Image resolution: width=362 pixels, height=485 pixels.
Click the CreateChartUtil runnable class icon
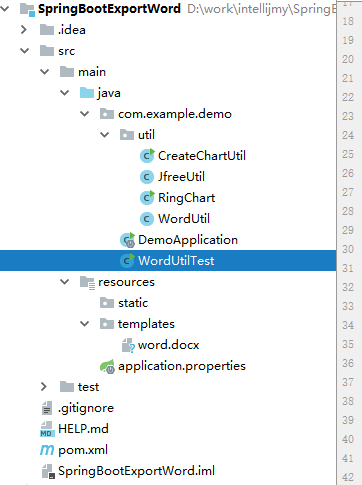[x=147, y=156]
